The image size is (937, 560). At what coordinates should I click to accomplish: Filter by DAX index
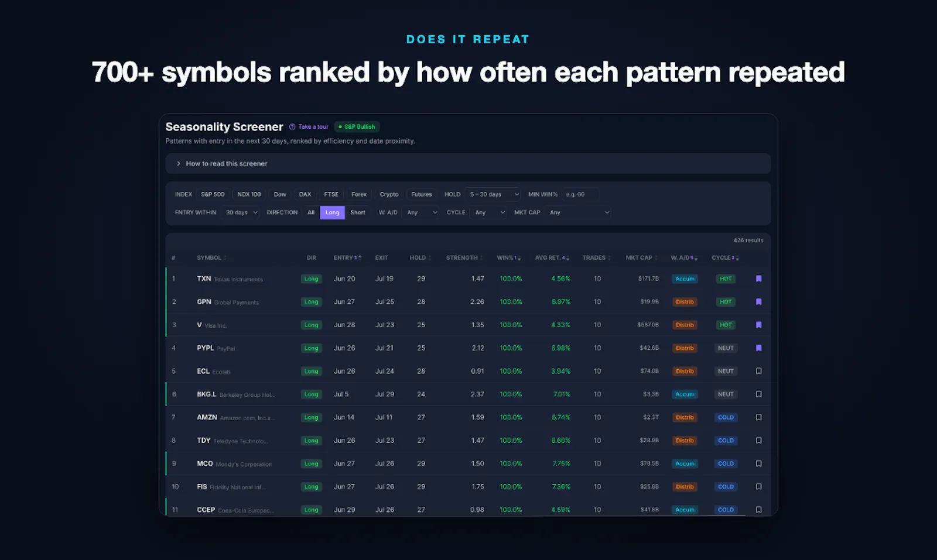pyautogui.click(x=305, y=194)
